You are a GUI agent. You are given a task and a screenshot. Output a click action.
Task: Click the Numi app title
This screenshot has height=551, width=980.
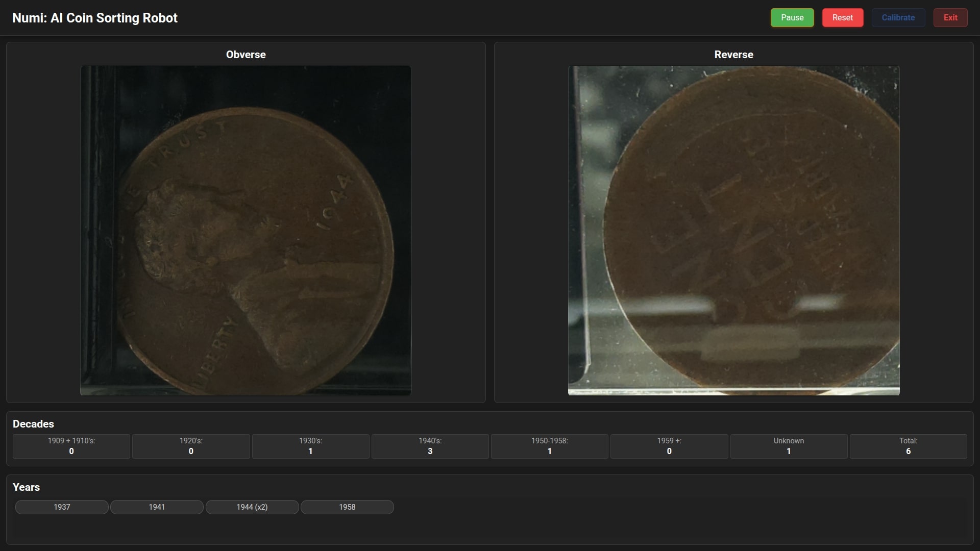(x=95, y=18)
